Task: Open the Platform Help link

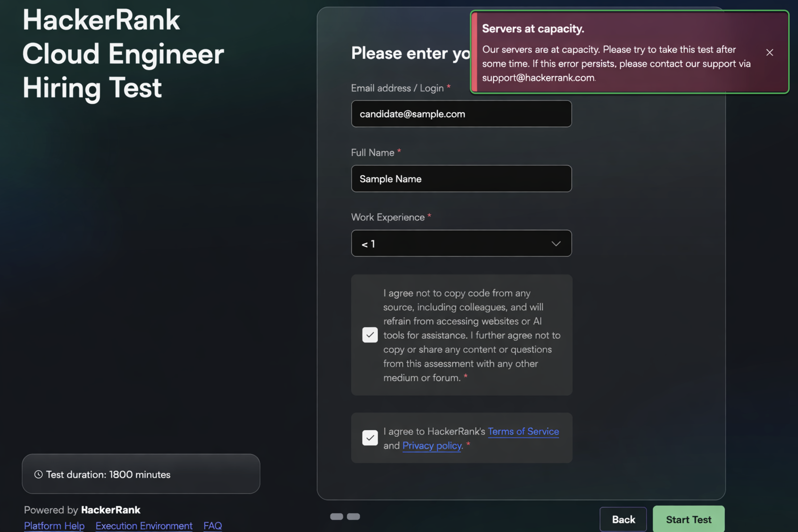Action: coord(54,526)
